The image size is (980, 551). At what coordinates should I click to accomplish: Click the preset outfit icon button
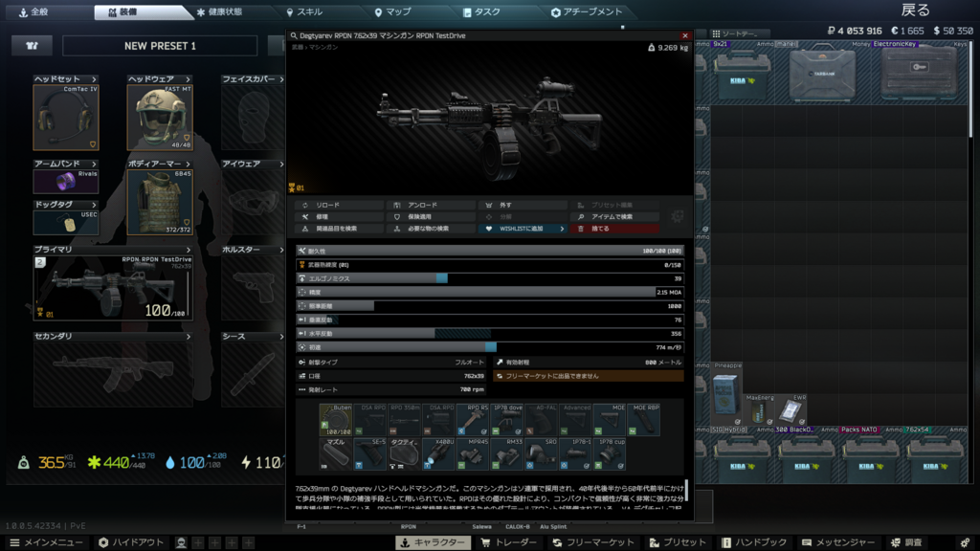(x=33, y=46)
